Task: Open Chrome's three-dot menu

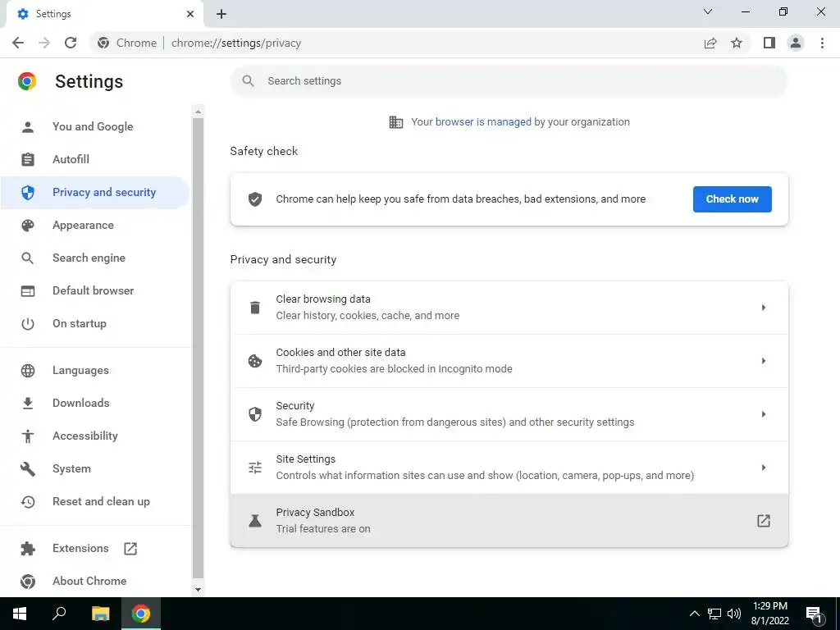Action: click(822, 43)
